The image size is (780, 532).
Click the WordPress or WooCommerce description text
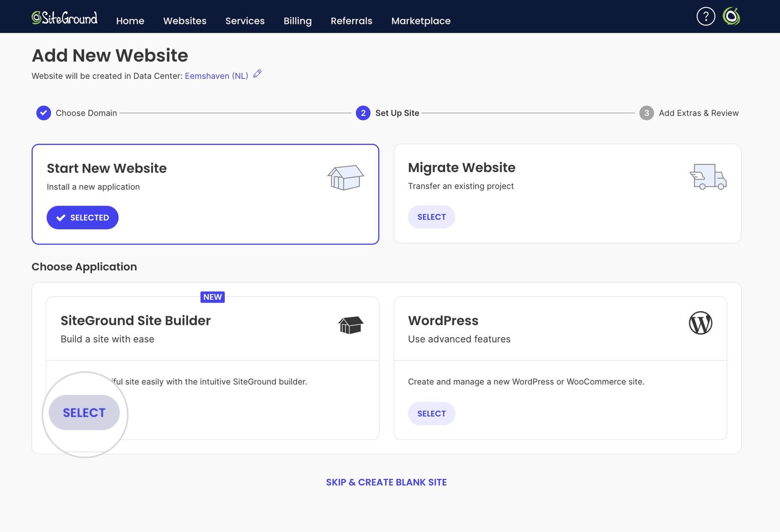pos(526,382)
